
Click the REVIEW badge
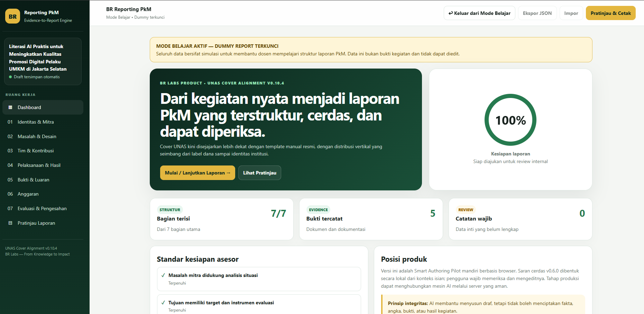pos(466,210)
